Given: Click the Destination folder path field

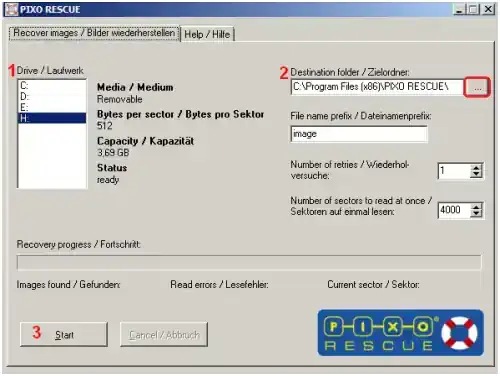Looking at the screenshot, I should (377, 87).
